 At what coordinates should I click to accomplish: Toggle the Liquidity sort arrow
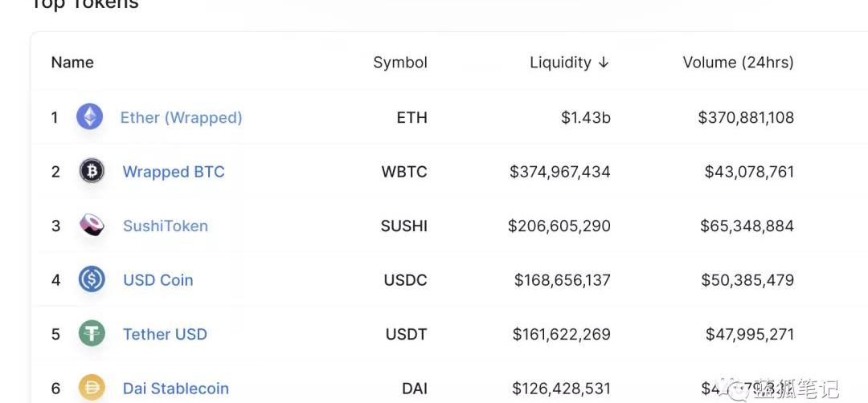click(604, 63)
